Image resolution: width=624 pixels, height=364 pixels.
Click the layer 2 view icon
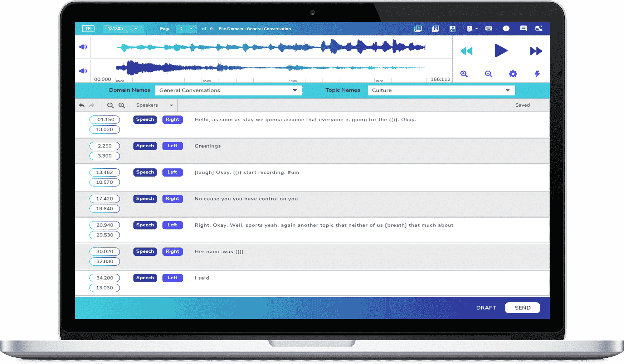click(x=435, y=29)
